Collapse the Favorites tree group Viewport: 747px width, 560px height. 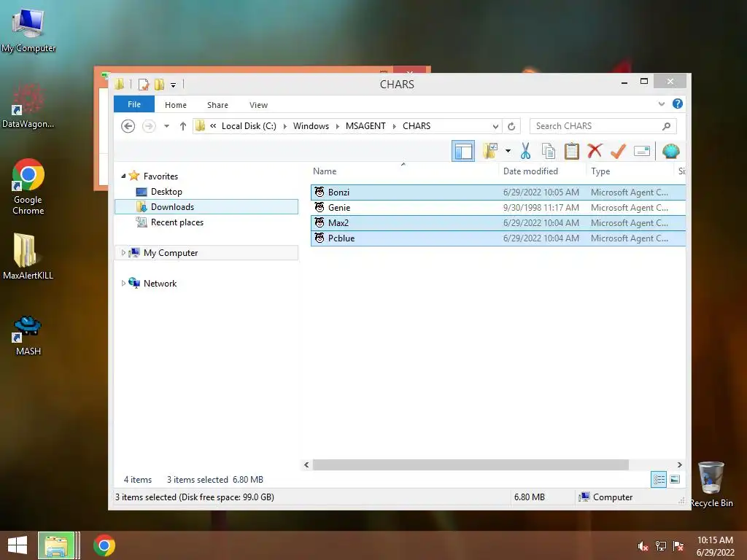(x=123, y=176)
